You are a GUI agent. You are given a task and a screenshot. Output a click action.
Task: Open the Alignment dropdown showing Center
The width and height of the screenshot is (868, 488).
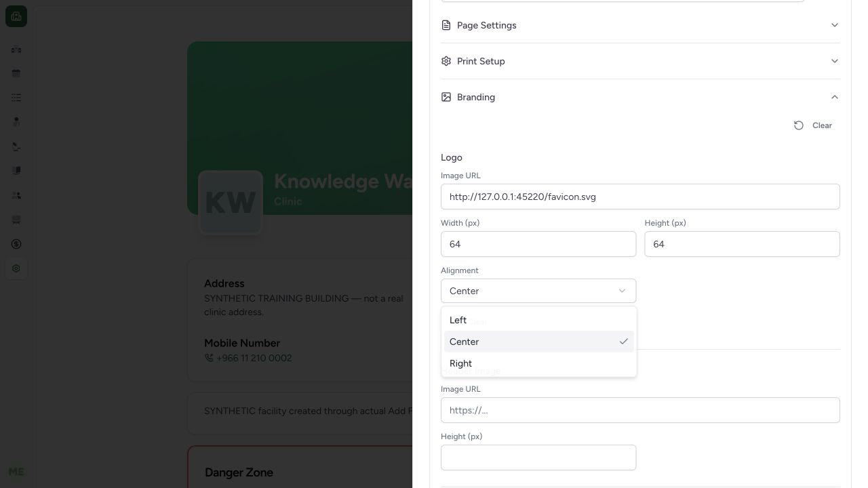point(538,291)
